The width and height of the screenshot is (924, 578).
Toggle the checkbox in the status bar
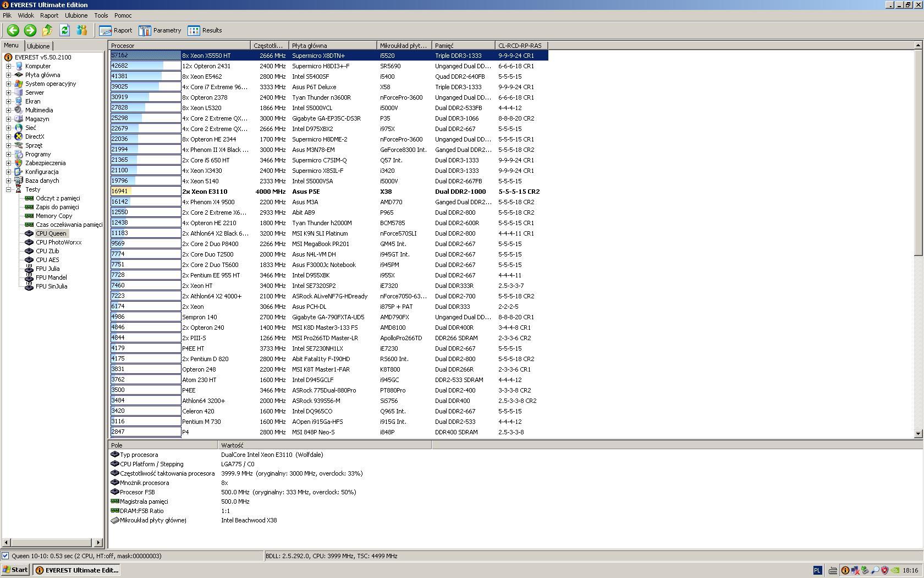click(x=5, y=556)
